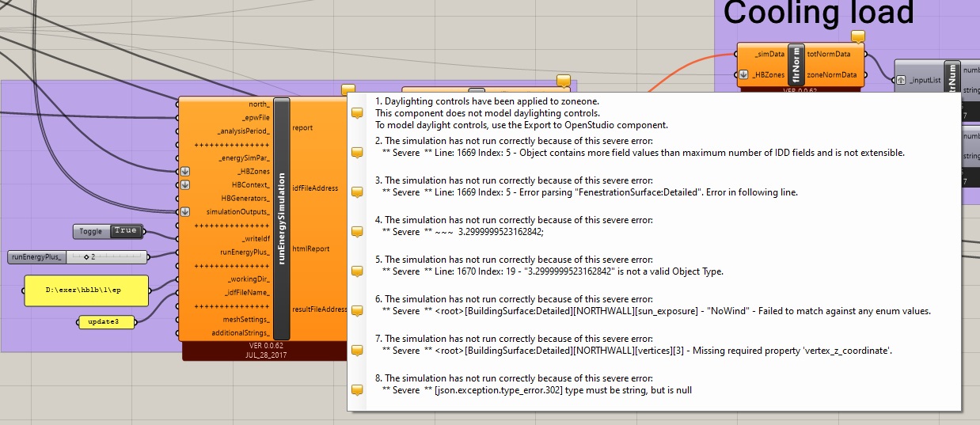The width and height of the screenshot is (980, 425).
Task: Click the _workingDir_ input parameter
Action: [x=249, y=279]
